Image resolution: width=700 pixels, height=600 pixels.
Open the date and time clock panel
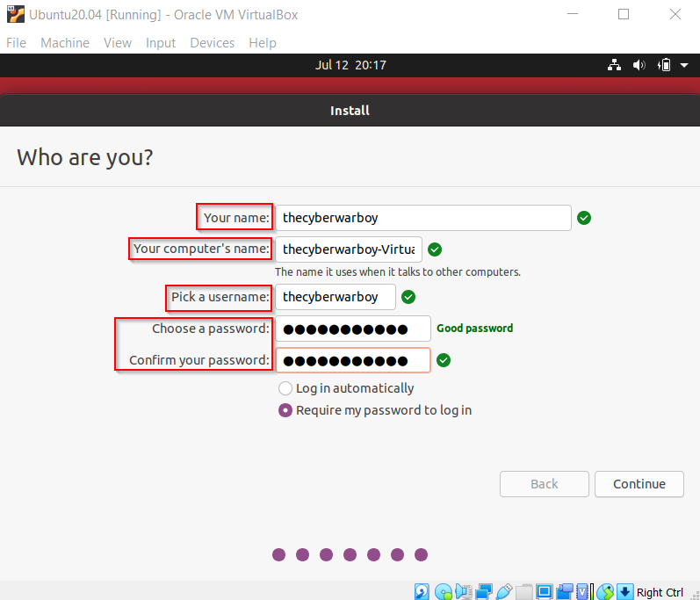click(350, 65)
